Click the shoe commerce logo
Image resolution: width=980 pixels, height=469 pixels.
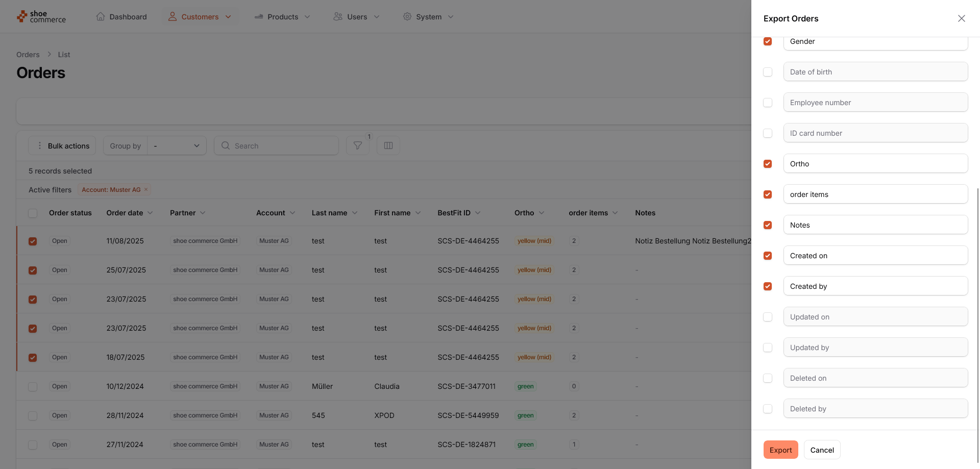point(41,17)
